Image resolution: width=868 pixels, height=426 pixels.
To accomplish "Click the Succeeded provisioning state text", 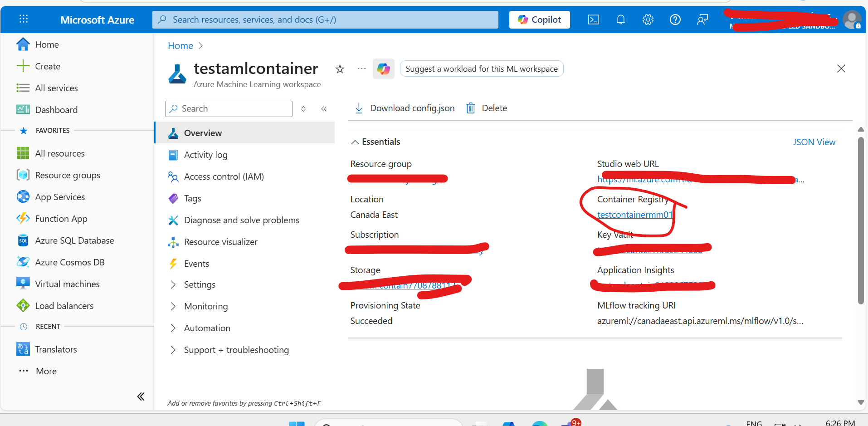I will (x=371, y=321).
